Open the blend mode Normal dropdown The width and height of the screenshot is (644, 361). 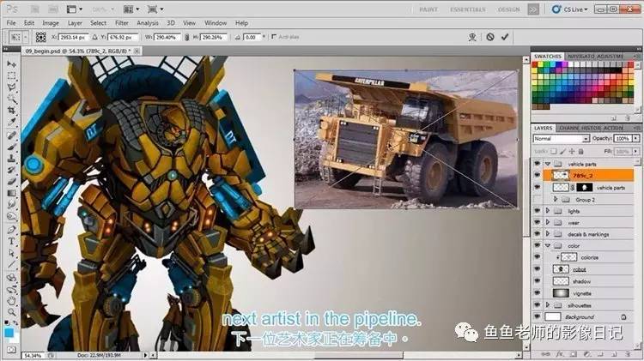(x=561, y=139)
